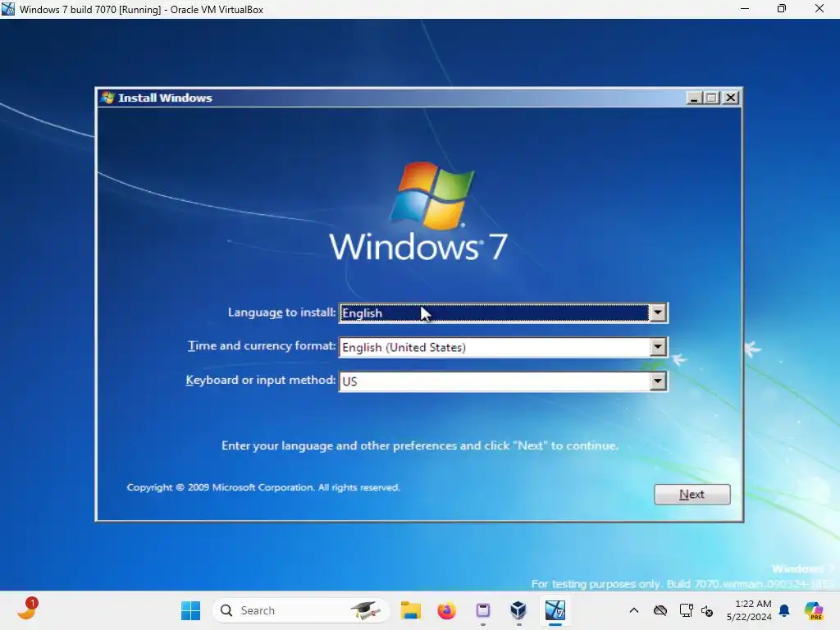
Task: Click the Install Windows title bar flag icon
Action: click(107, 98)
